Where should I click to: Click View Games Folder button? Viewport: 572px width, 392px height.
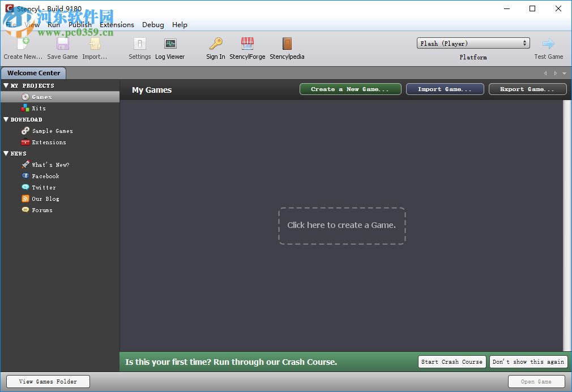[48, 381]
